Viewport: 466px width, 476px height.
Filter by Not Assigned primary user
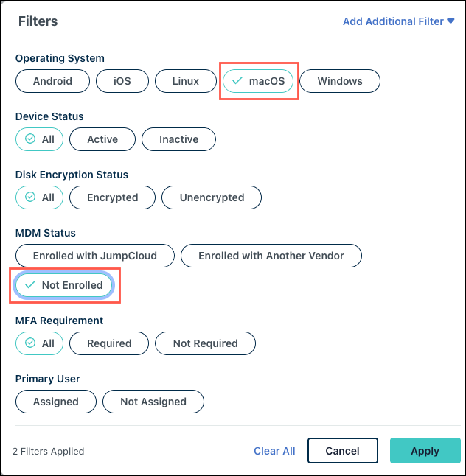(153, 402)
